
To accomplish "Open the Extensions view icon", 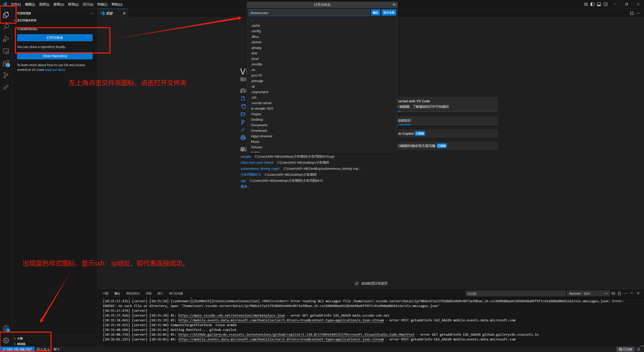I will click(6, 63).
